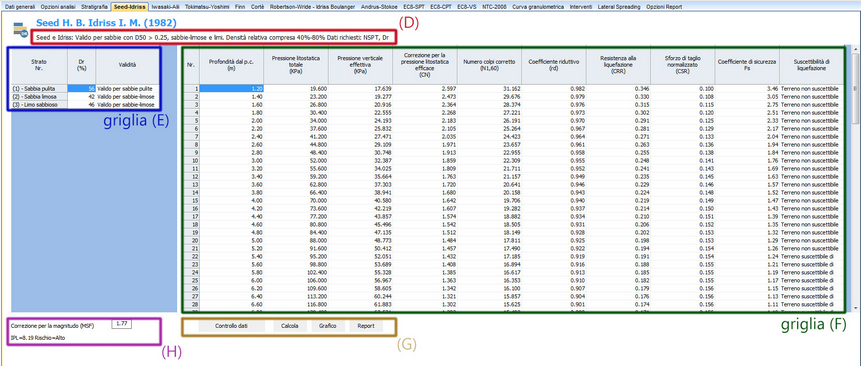Screen dimensions: 861x366
Task: Switch to the Interventi tab
Action: (581, 7)
